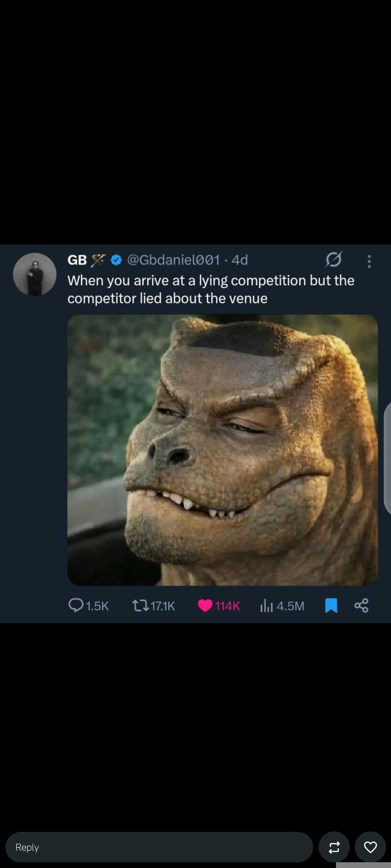Open the GB display name profile link

pyautogui.click(x=77, y=260)
